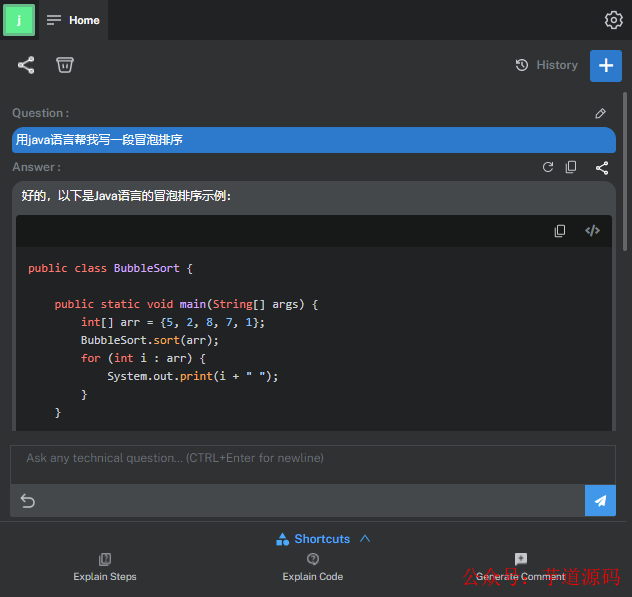Viewport: 632px width, 597px height.
Task: Run the Generate Comment shortcut
Action: coord(521,568)
